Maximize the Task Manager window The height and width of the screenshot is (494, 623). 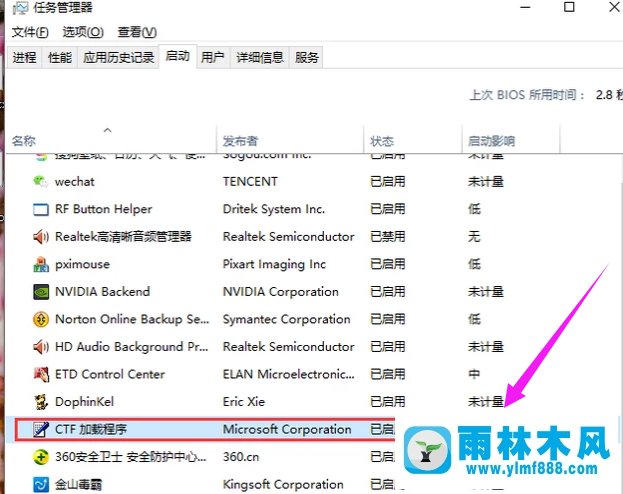569,7
